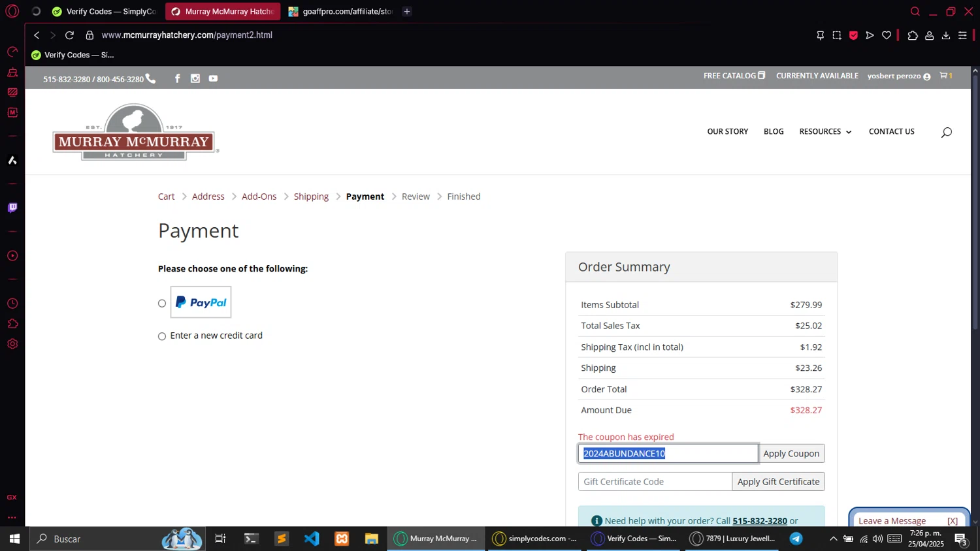This screenshot has width=980, height=551.
Task: Click the address bar URL field
Action: pos(187,35)
